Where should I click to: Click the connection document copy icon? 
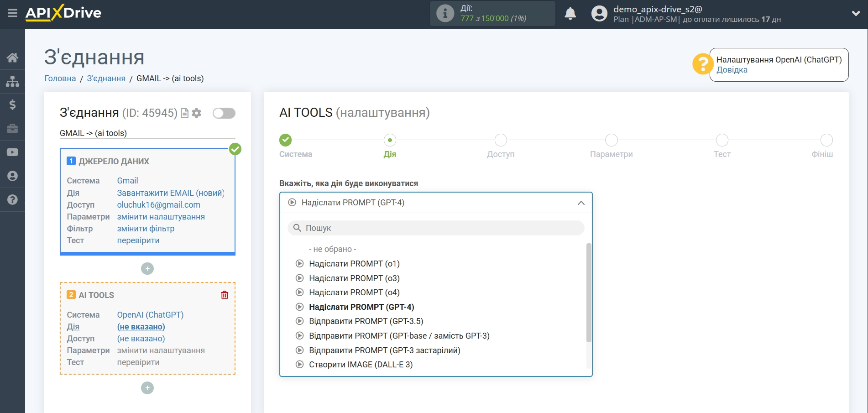click(185, 113)
